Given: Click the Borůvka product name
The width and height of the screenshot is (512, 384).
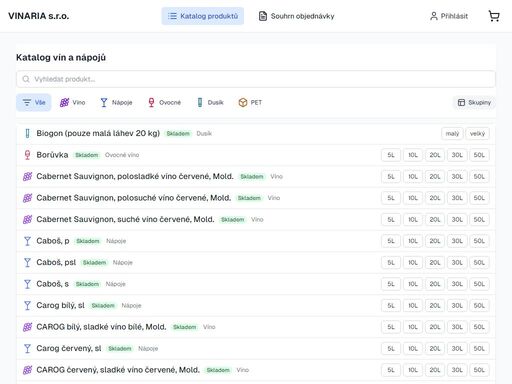Looking at the screenshot, I should (52, 155).
